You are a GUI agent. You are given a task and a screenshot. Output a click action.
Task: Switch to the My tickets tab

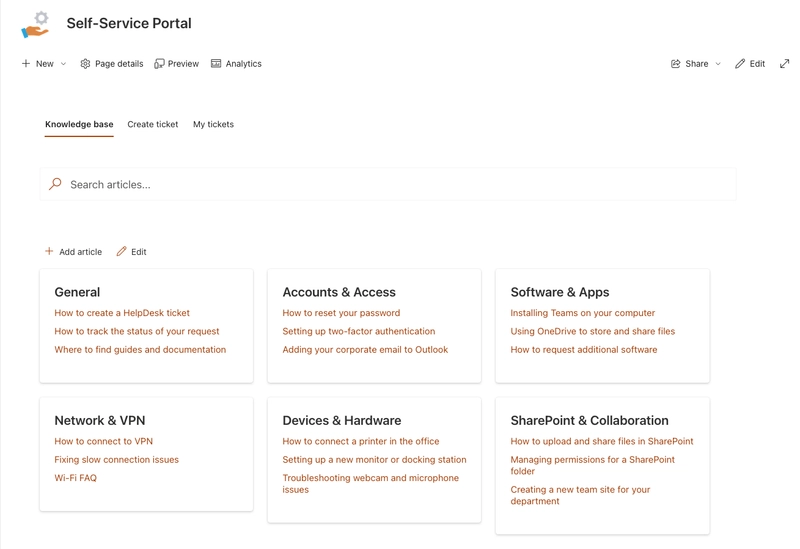pyautogui.click(x=213, y=125)
